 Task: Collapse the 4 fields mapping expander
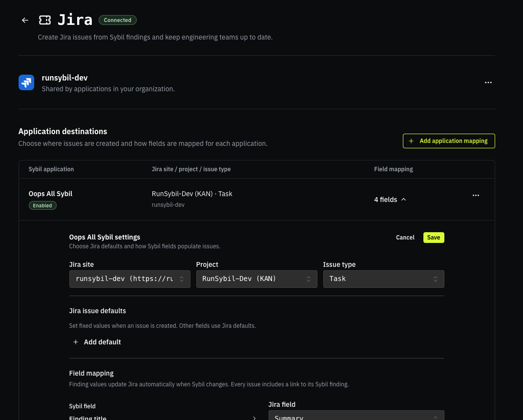(x=390, y=200)
